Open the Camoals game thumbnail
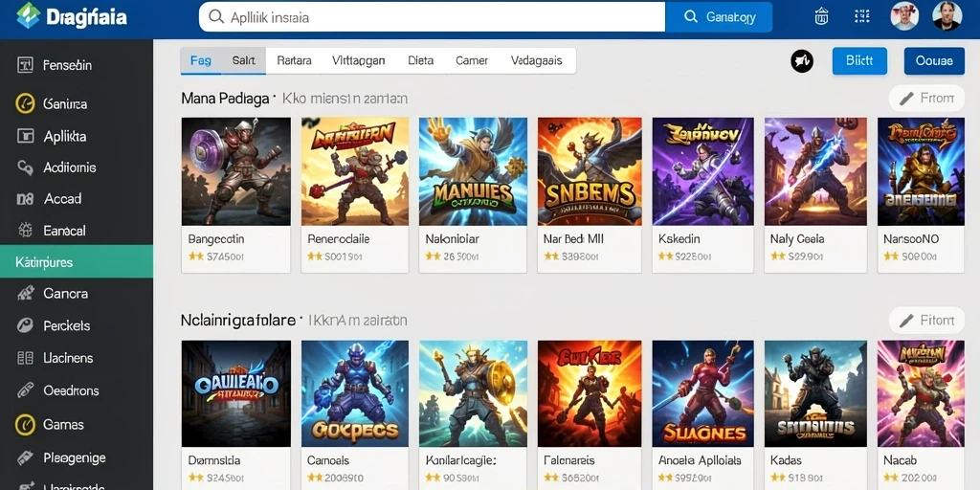 click(x=355, y=393)
